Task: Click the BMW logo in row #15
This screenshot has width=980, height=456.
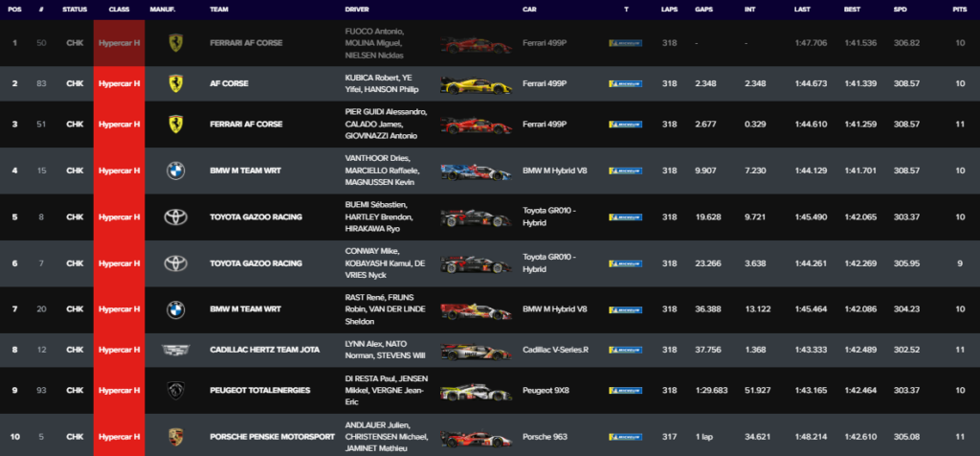Action: pyautogui.click(x=176, y=171)
